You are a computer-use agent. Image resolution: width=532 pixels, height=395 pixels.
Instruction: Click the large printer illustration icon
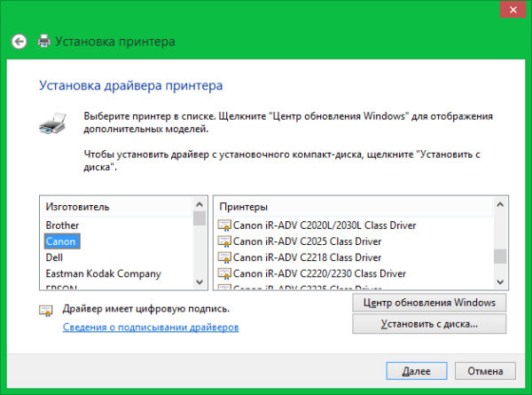pyautogui.click(x=52, y=125)
